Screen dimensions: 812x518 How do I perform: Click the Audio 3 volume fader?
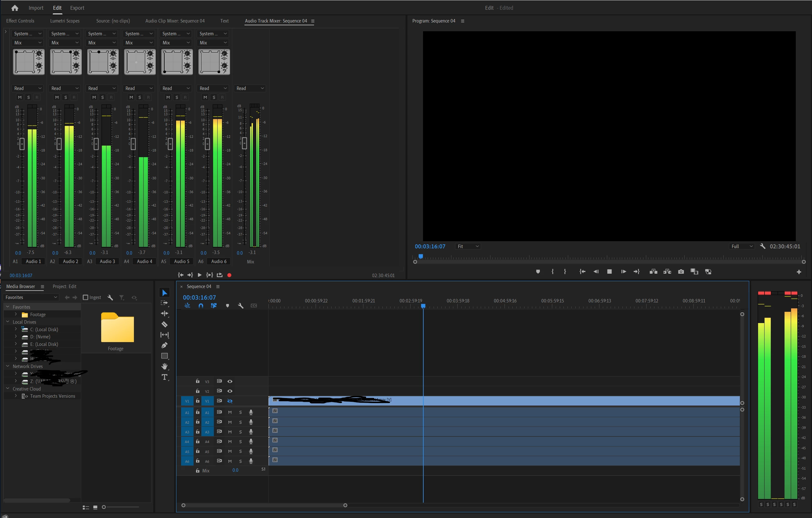(x=96, y=144)
